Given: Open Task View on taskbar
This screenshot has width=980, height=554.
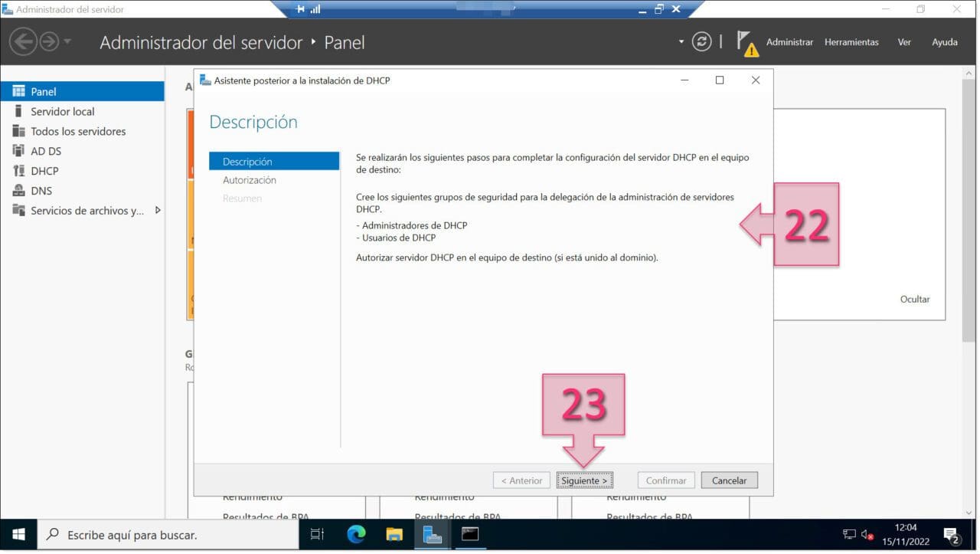Looking at the screenshot, I should click(x=318, y=534).
